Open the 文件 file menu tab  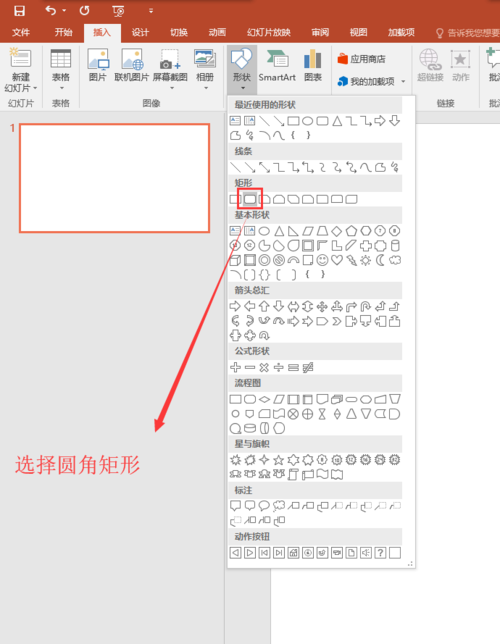(21, 32)
